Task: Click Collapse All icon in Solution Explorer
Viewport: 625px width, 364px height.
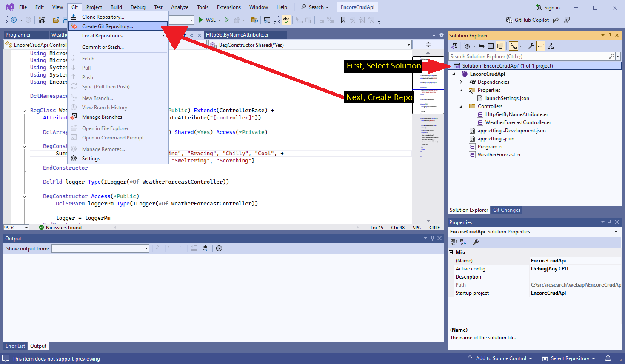Action: [491, 46]
